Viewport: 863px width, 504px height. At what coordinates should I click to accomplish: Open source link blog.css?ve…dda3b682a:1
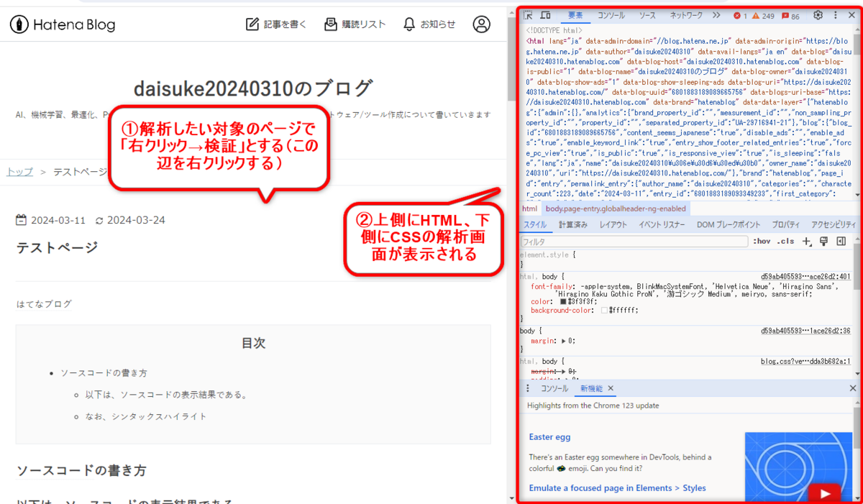pos(805,362)
